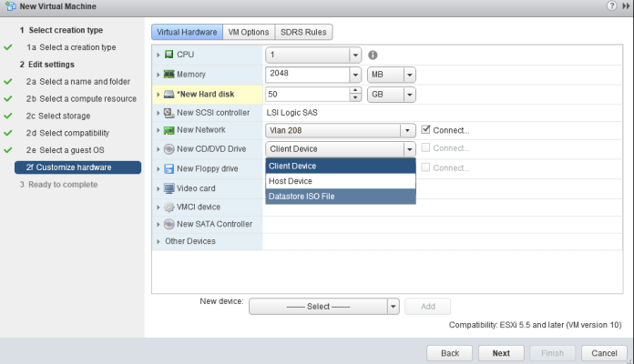Viewport: 634px width, 364px height.
Task: Click the help question mark icon
Action: pos(611,6)
